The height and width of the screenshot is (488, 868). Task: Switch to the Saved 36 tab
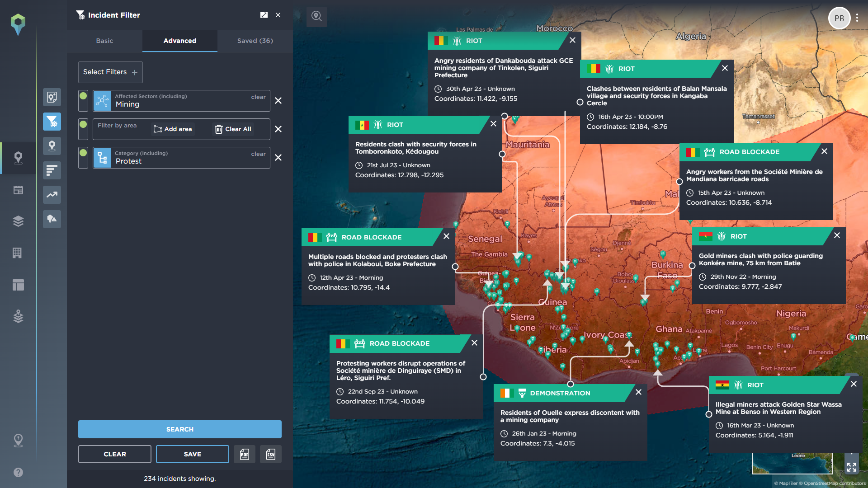pos(255,41)
